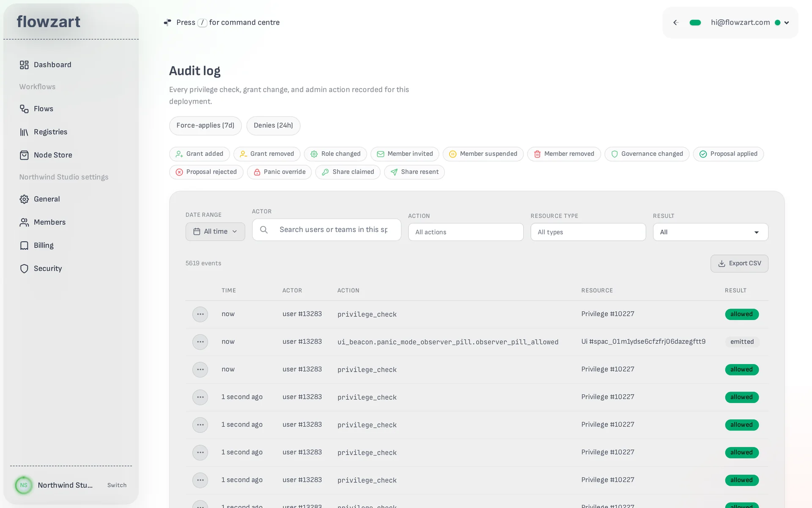Open the All time date range dropdown
812x508 pixels.
[x=215, y=232]
